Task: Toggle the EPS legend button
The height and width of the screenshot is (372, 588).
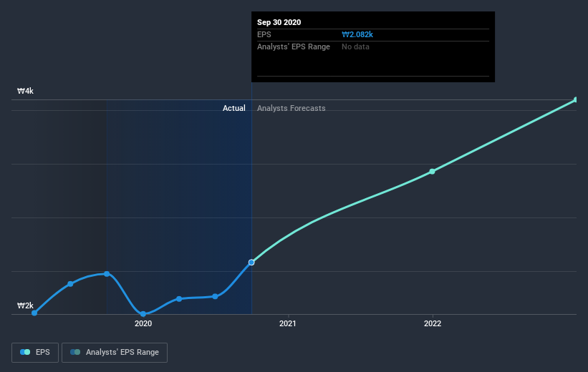Action: click(x=35, y=352)
